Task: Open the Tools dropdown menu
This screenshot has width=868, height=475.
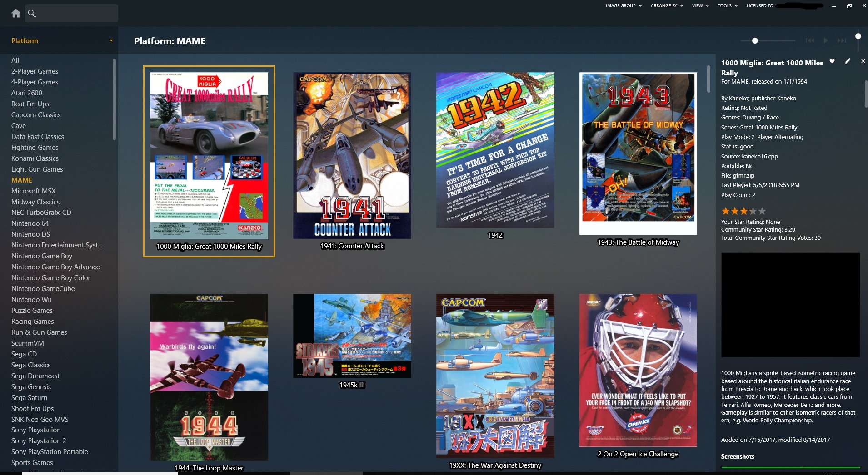Action: (x=728, y=5)
